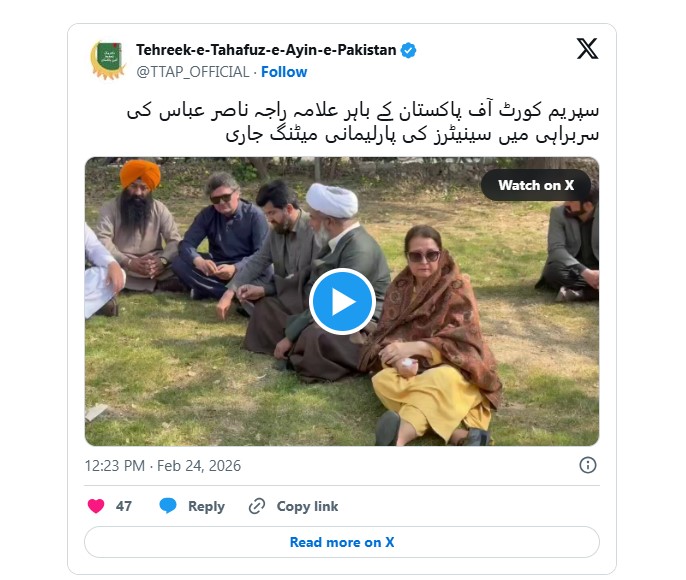
Task: Click Watch on X button
Action: [x=536, y=185]
